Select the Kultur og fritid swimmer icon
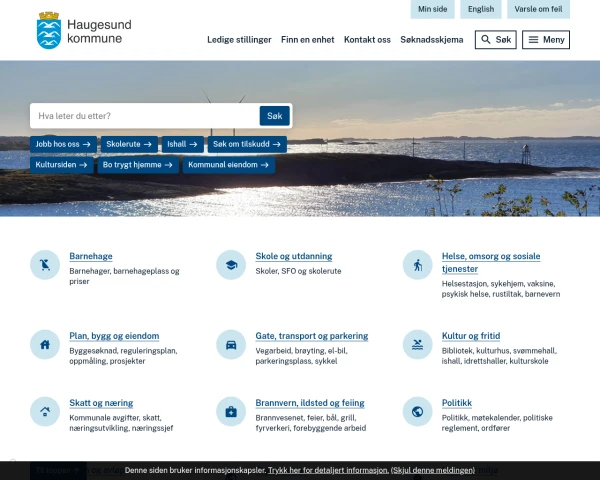600x480 pixels. [x=417, y=344]
